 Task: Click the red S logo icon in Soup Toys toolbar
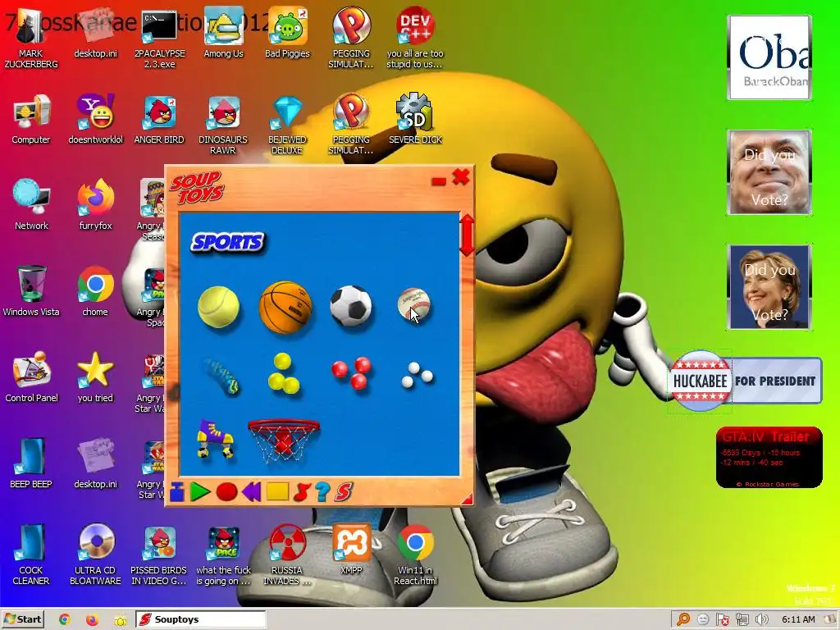[345, 492]
